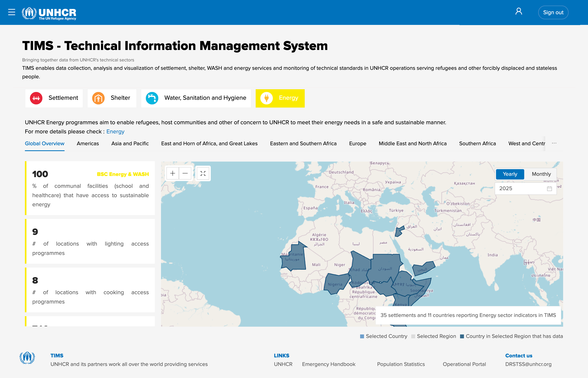Open the user profile icon

pyautogui.click(x=519, y=11)
